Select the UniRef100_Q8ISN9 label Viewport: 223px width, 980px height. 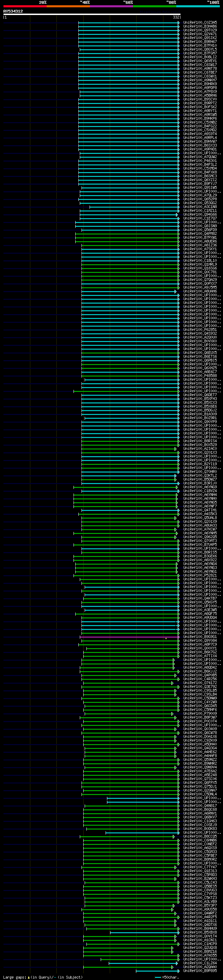200,226
